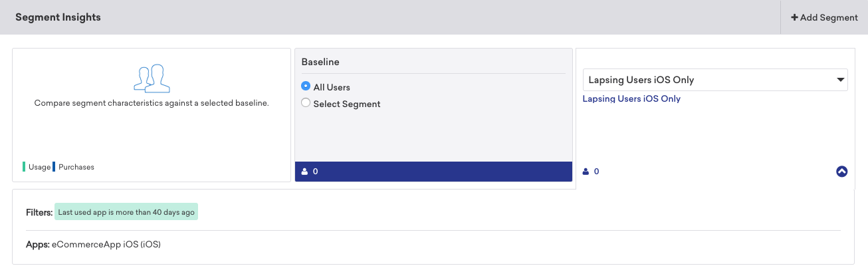This screenshot has height=268, width=868.
Task: Click the Usage legend label
Action: (x=39, y=167)
